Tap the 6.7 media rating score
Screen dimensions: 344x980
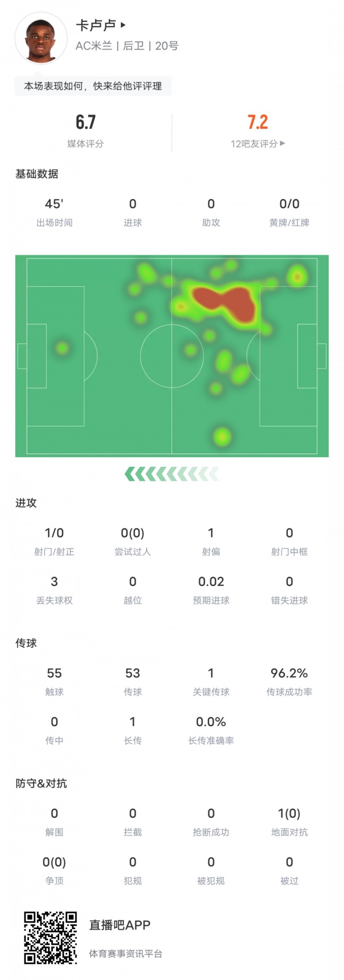pyautogui.click(x=86, y=122)
